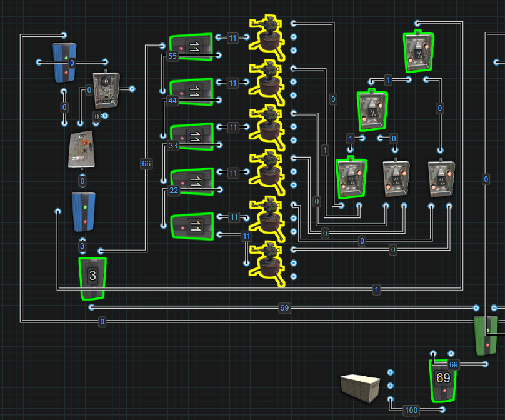Click the 22 wire value label
The image size is (505, 420).
[174, 191]
